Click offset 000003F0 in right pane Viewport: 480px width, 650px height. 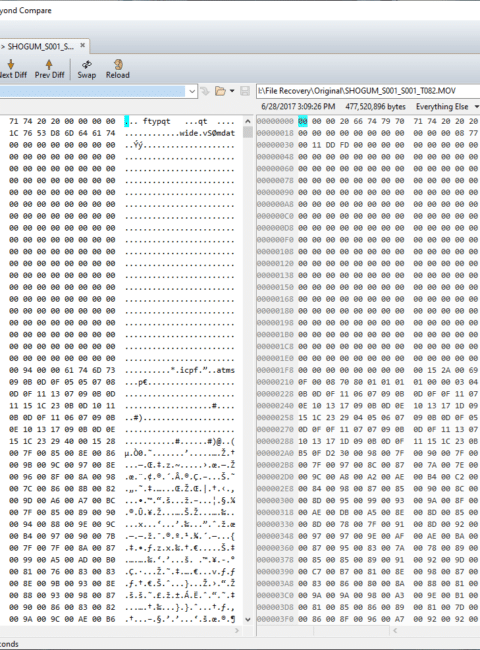pyautogui.click(x=275, y=619)
